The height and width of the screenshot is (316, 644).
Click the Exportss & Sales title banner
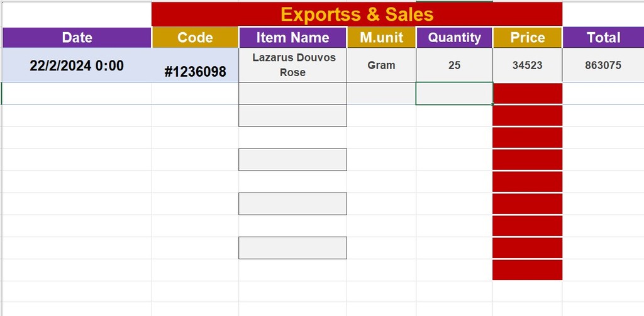click(357, 14)
